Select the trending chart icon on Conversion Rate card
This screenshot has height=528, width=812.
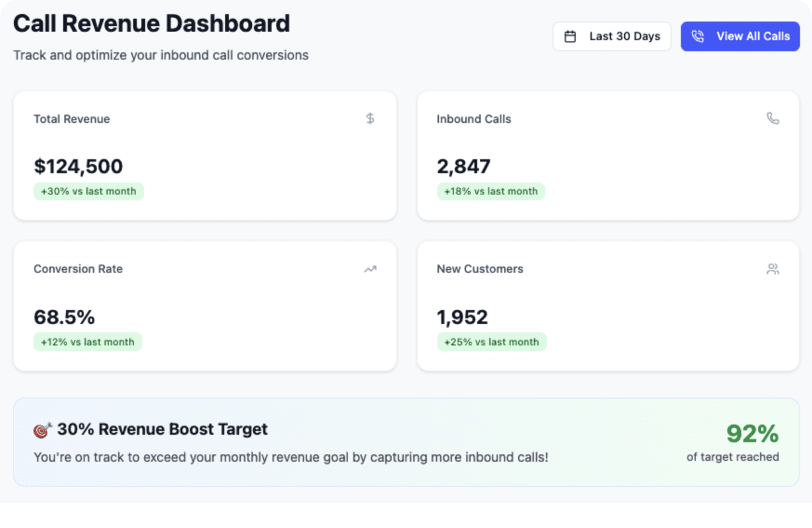point(370,269)
